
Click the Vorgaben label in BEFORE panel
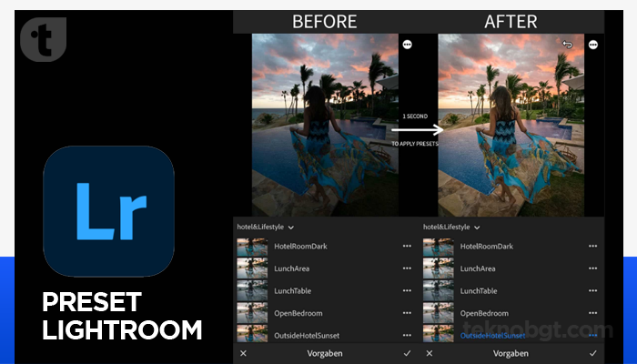[325, 353]
